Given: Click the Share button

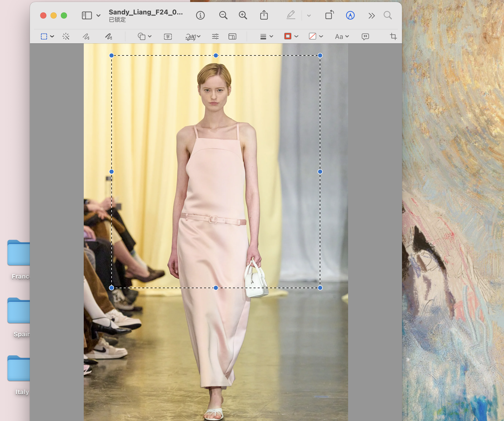Looking at the screenshot, I should pyautogui.click(x=264, y=15).
